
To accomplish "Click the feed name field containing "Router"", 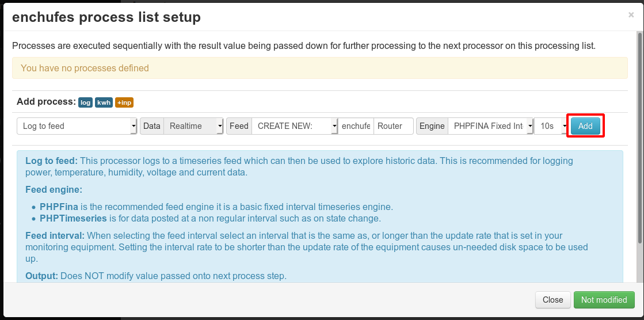I will 393,126.
